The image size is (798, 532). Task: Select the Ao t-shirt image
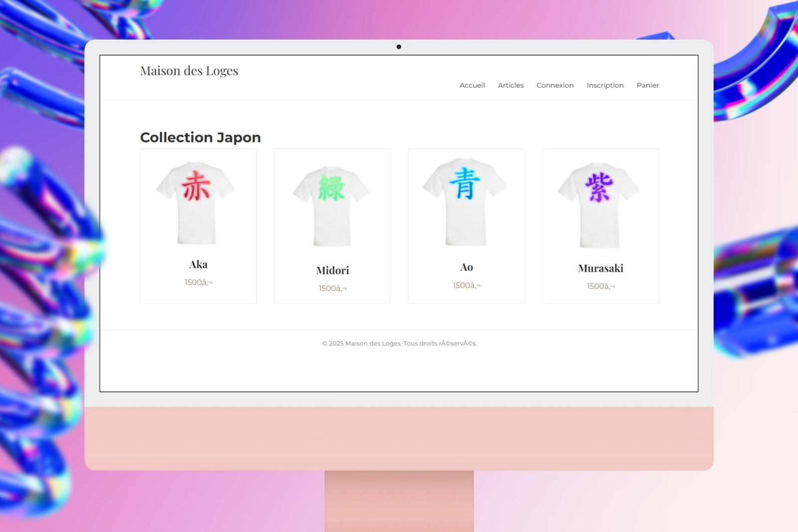pos(466,202)
